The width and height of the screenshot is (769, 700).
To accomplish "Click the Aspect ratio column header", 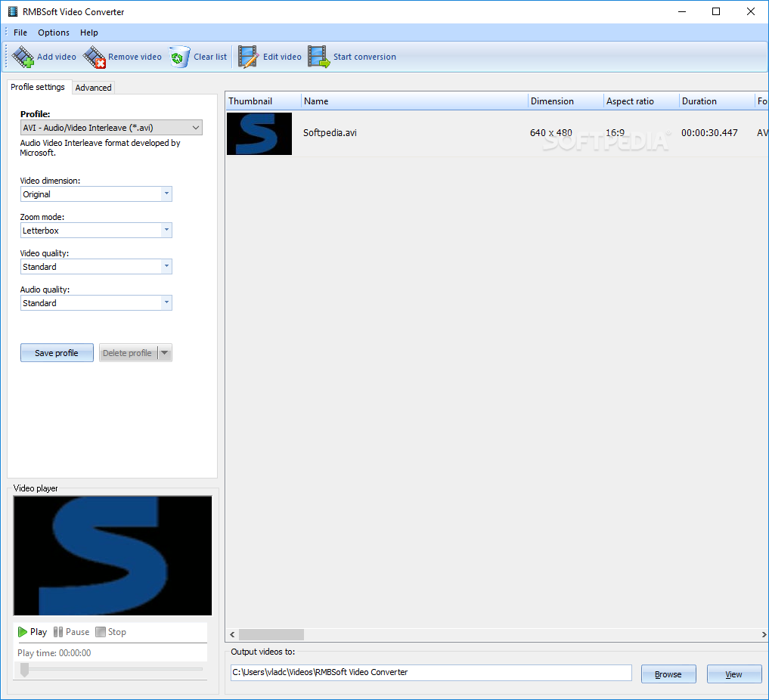I will [641, 101].
